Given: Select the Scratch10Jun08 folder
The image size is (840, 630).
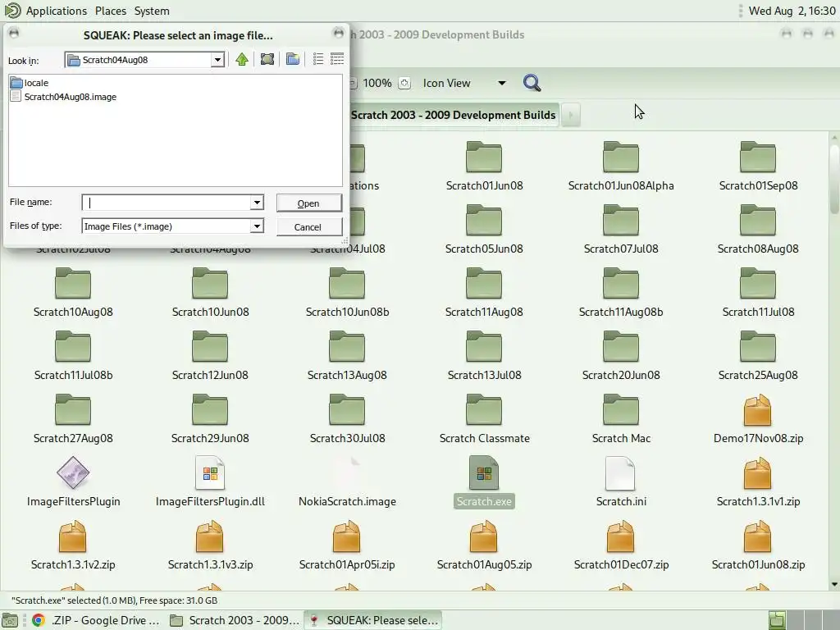Looking at the screenshot, I should (x=210, y=294).
